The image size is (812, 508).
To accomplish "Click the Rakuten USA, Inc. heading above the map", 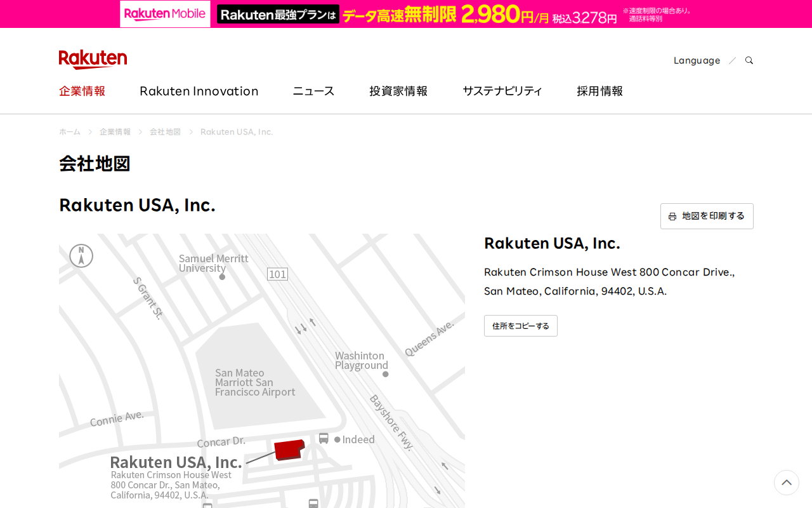I will 137,204.
